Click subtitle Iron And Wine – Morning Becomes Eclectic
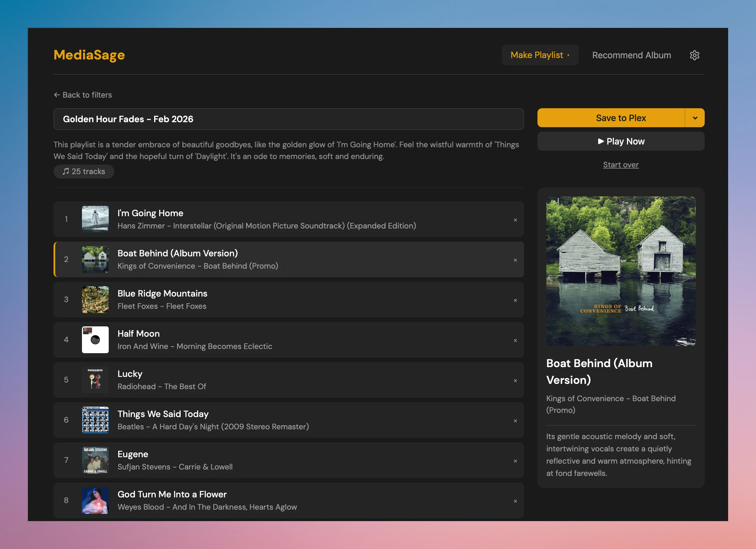 tap(195, 346)
